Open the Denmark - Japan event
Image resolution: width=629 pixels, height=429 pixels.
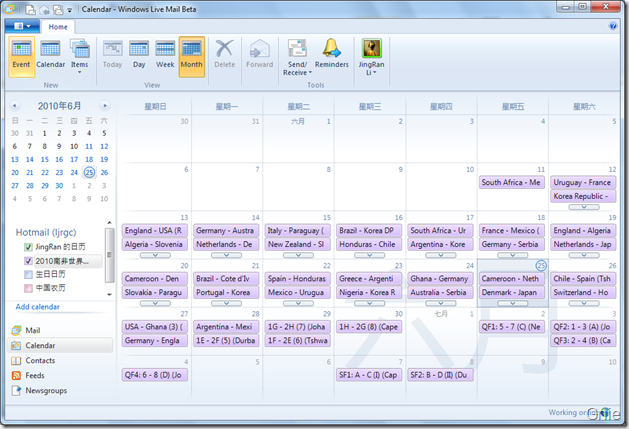[x=511, y=293]
